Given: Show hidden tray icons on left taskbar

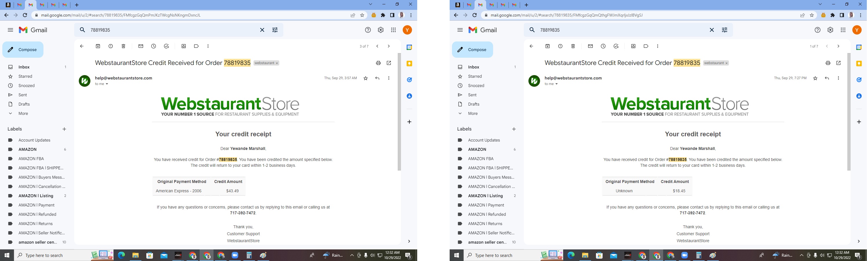Looking at the screenshot, I should pyautogui.click(x=352, y=255).
